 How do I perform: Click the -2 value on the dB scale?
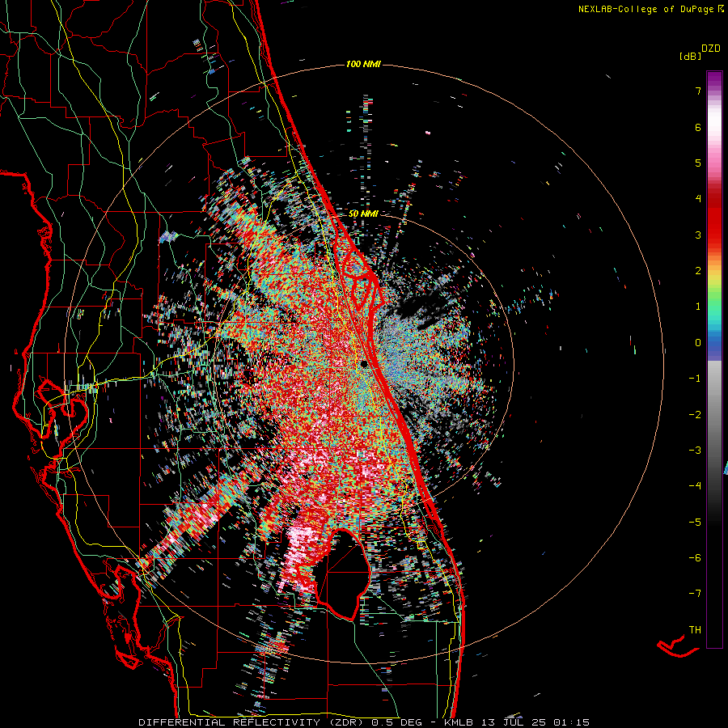[695, 415]
